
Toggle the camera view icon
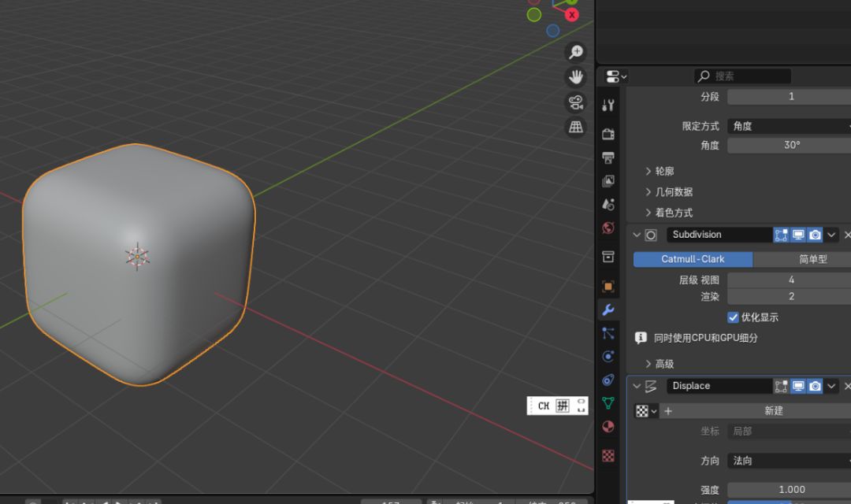[x=577, y=102]
